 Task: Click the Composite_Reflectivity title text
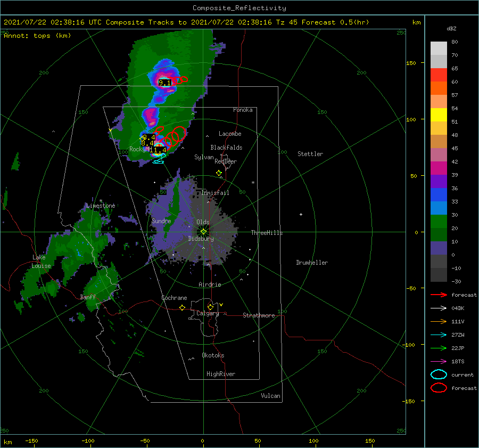tap(239, 8)
